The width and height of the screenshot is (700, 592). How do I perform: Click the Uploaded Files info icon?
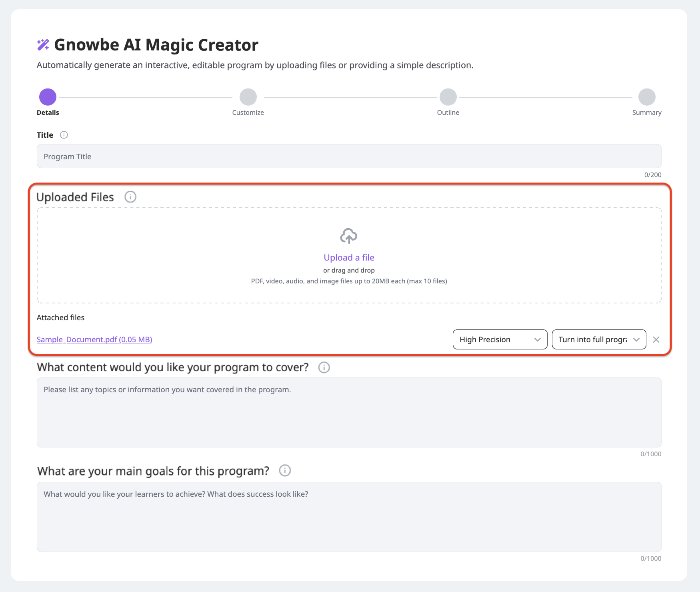(x=130, y=197)
